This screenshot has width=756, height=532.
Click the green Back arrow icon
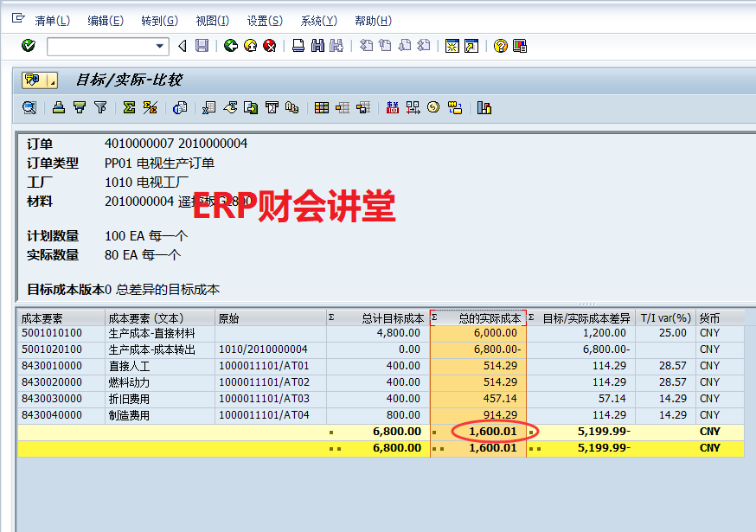230,46
